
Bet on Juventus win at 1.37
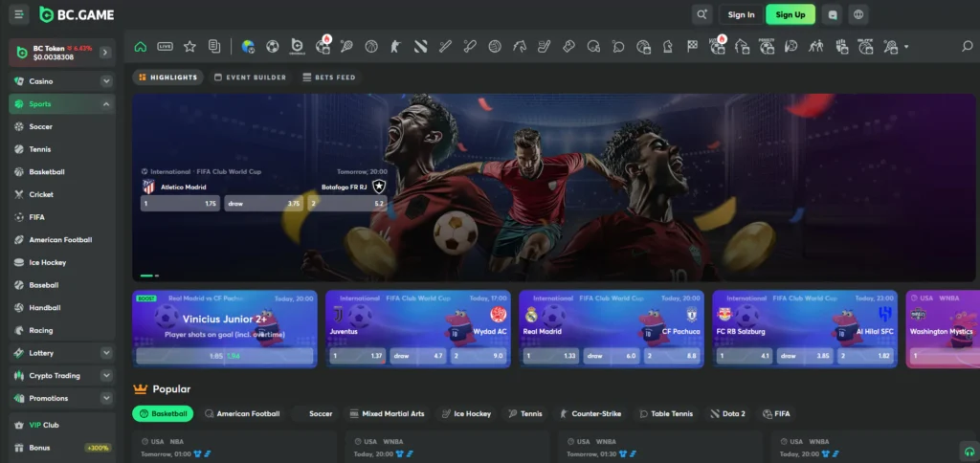(358, 356)
